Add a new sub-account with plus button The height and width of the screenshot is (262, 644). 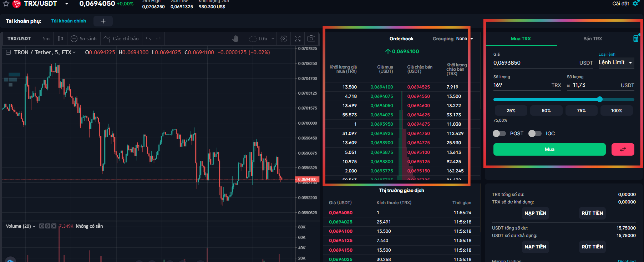point(103,21)
